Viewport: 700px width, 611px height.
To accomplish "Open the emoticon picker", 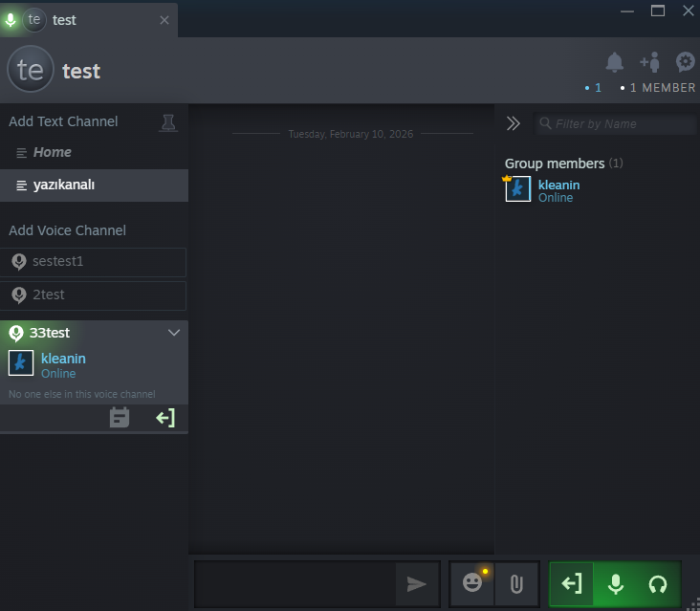I will click(472, 583).
